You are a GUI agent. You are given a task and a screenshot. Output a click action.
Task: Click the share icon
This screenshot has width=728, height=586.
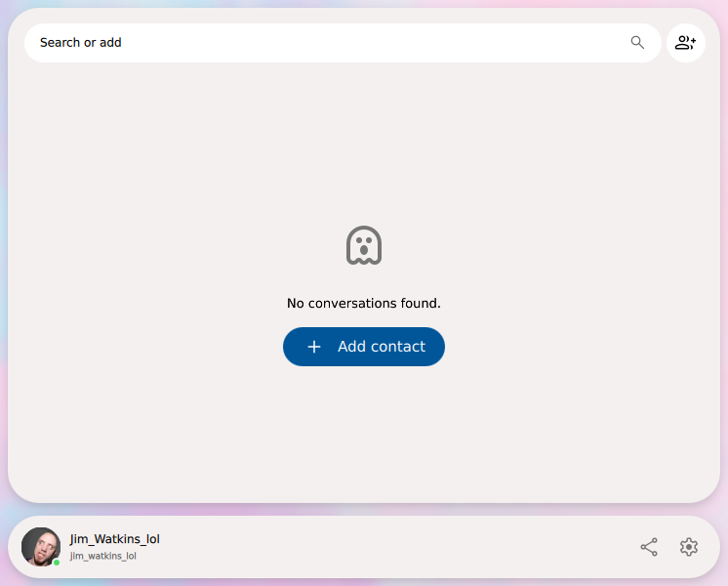click(649, 547)
